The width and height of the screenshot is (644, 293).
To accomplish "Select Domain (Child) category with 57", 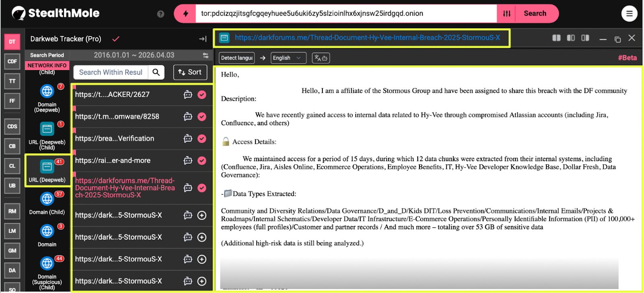I will tap(47, 203).
